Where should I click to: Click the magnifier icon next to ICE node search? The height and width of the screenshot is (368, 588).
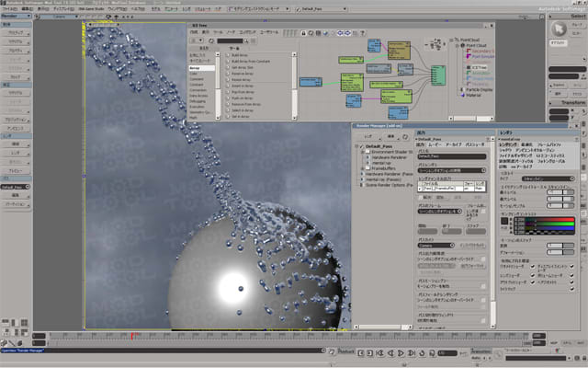point(246,40)
